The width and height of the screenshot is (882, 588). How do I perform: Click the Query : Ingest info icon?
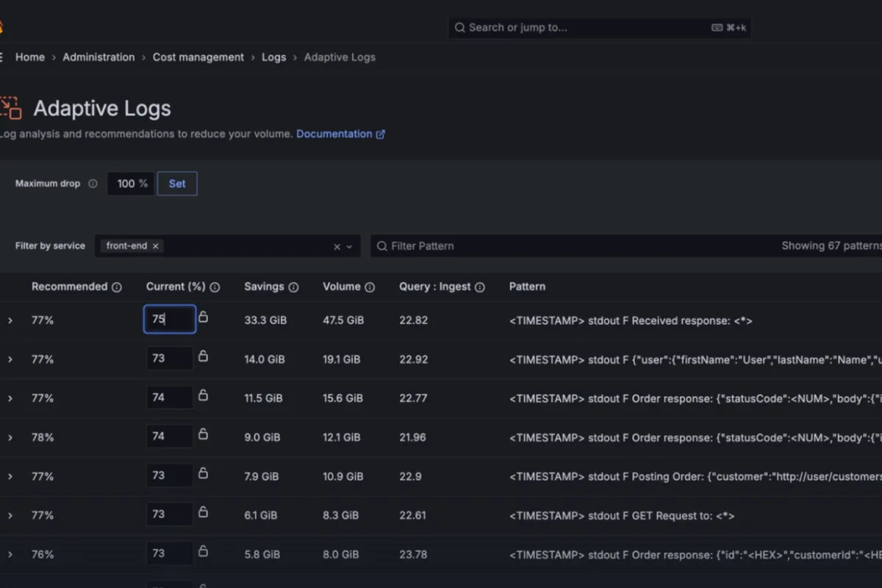point(480,287)
